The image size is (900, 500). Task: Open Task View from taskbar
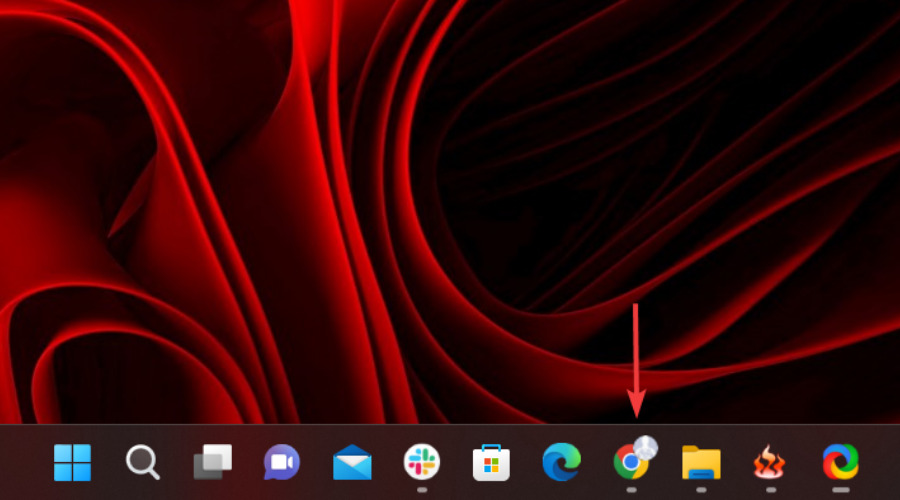coord(212,462)
